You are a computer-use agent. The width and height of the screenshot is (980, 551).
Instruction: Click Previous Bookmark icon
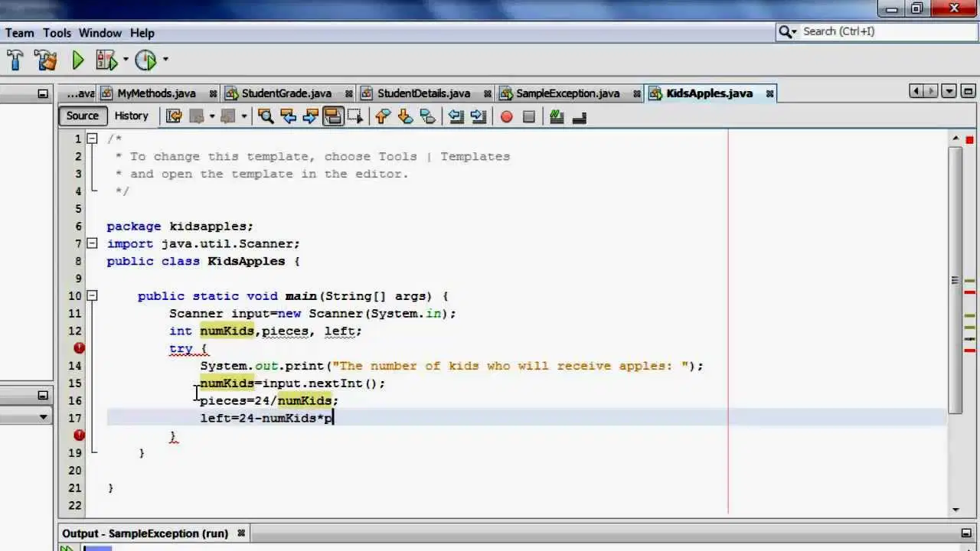(383, 116)
